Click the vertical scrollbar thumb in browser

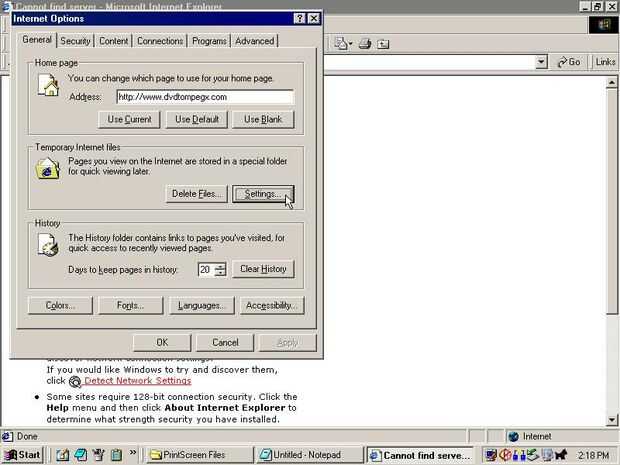tap(612, 202)
